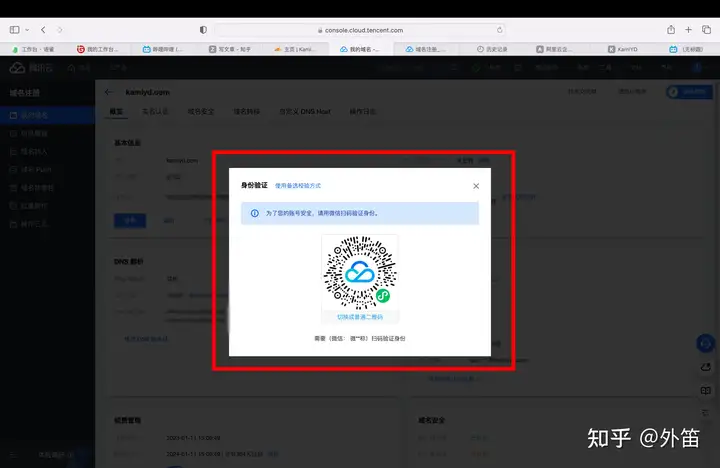
Task: Click the Tencent Cloud QR code image
Action: tap(360, 273)
